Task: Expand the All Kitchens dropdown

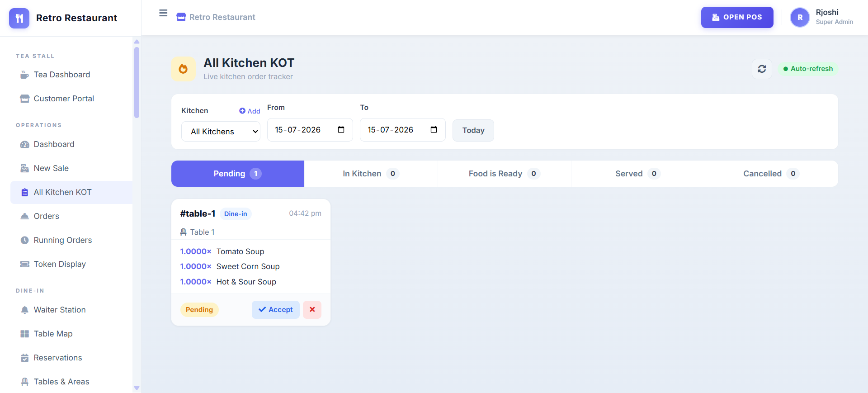Action: point(221,132)
